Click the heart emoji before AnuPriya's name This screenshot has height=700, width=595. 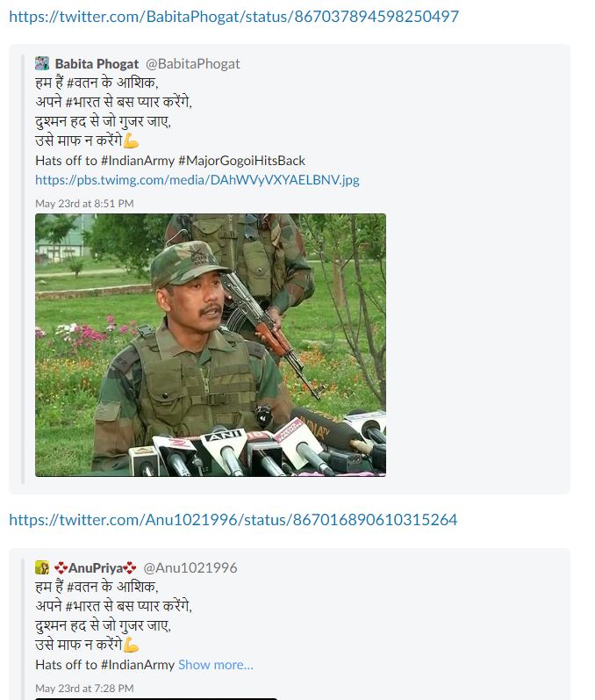coord(61,568)
